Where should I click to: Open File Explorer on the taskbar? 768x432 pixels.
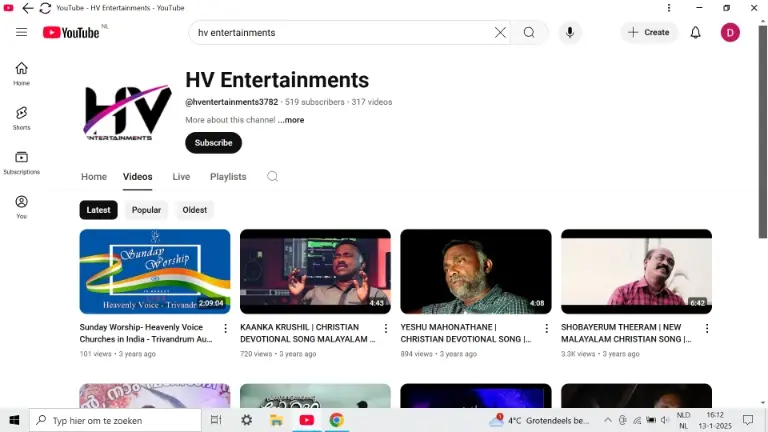[x=276, y=420]
